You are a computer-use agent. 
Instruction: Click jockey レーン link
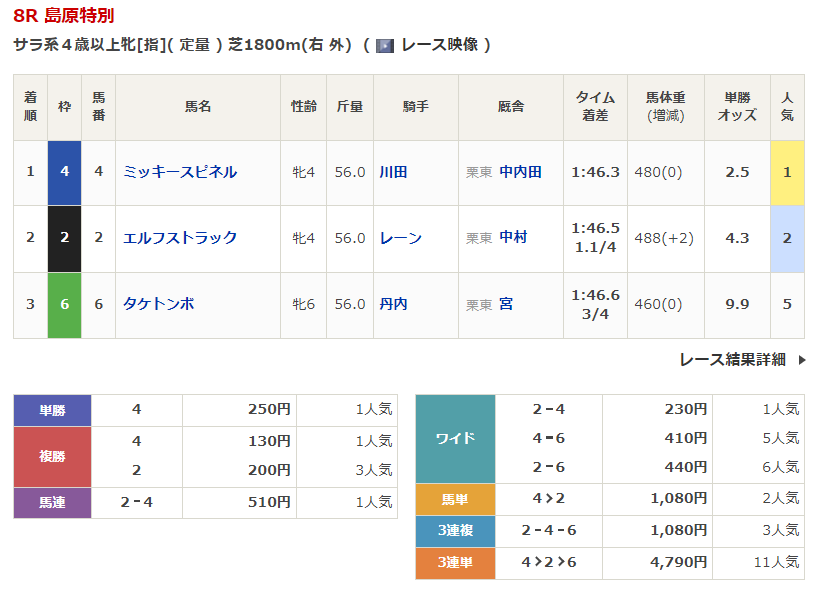(400, 238)
